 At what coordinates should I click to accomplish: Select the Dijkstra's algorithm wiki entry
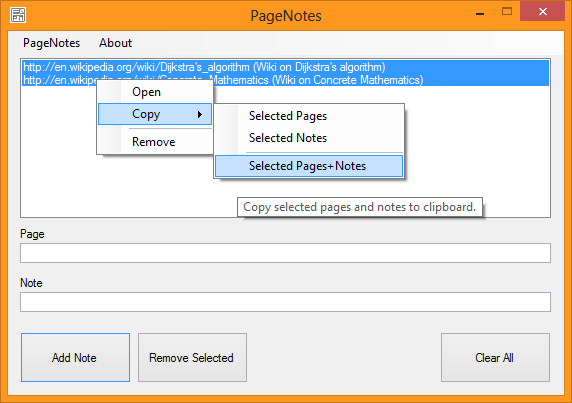point(285,67)
